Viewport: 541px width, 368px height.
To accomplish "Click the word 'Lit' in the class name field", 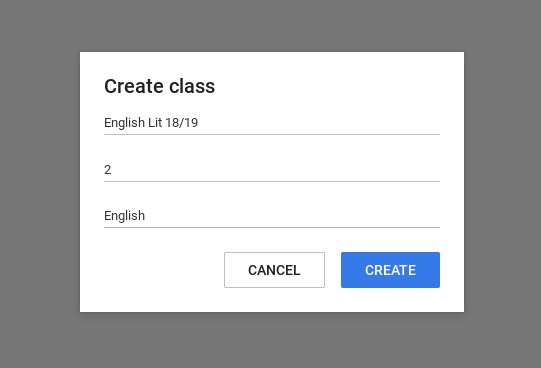I will point(155,122).
